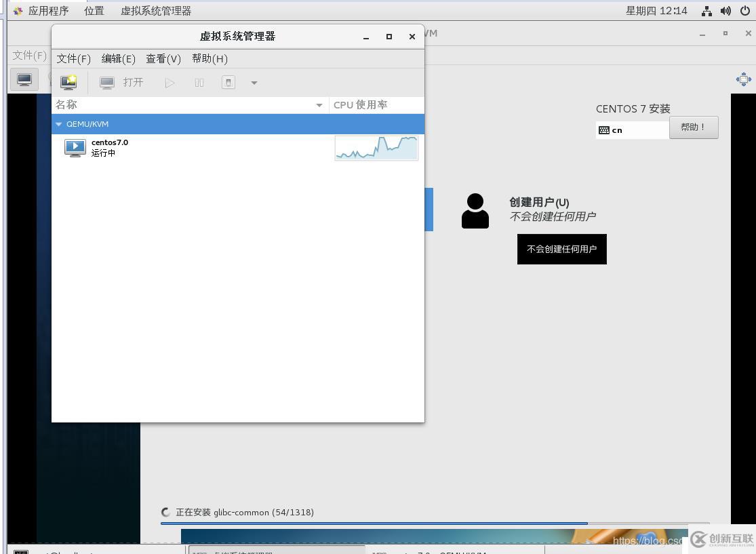The width and height of the screenshot is (756, 554).
Task: Click the installation progress bar
Action: click(435, 523)
